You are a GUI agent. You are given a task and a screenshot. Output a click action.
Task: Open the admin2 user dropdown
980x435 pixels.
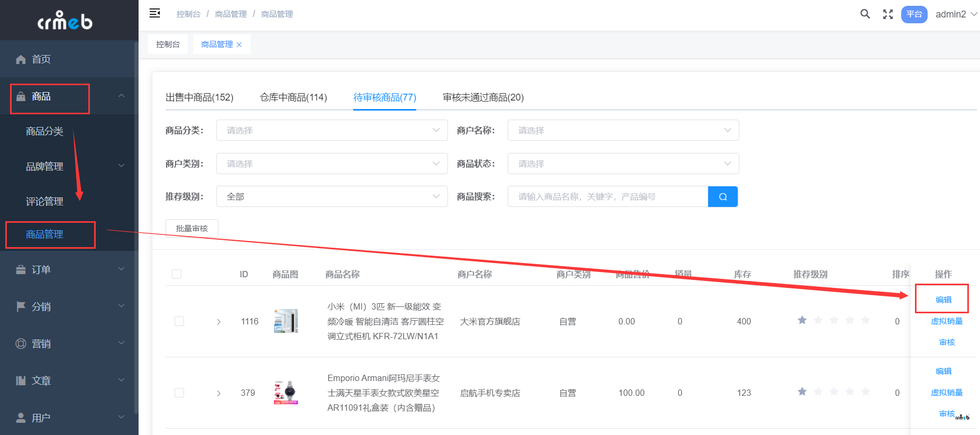tap(956, 14)
